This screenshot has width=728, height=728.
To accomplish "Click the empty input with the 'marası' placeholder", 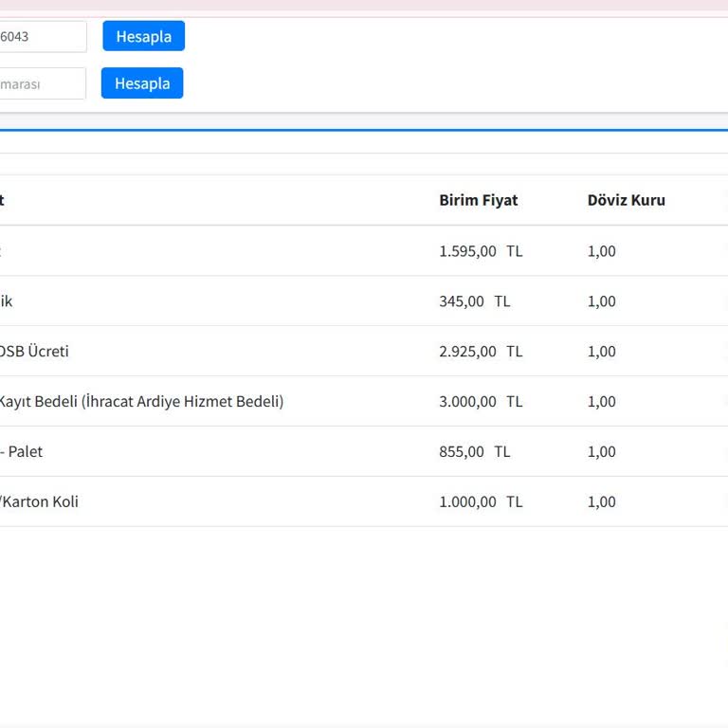I will tap(42, 83).
